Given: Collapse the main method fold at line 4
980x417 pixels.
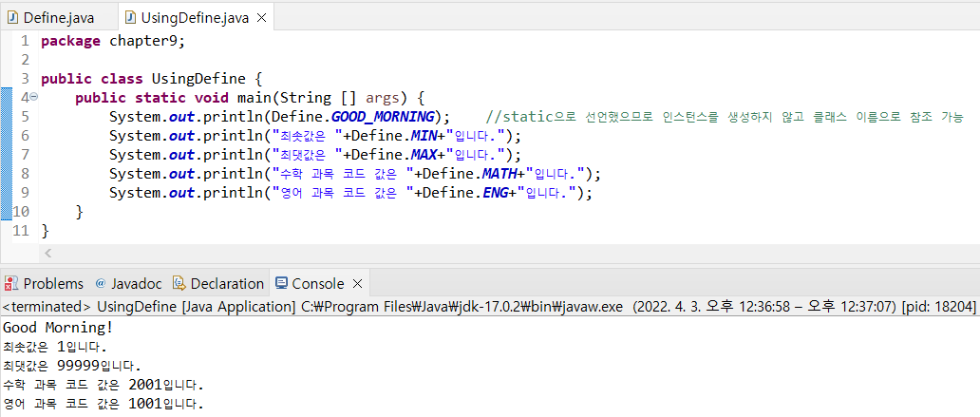Looking at the screenshot, I should coord(33,98).
